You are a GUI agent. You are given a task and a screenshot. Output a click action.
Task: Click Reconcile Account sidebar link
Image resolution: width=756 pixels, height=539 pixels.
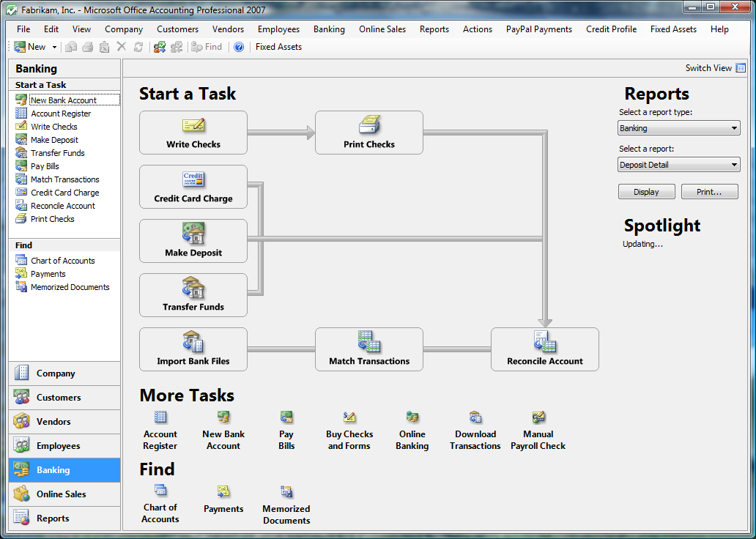(63, 205)
